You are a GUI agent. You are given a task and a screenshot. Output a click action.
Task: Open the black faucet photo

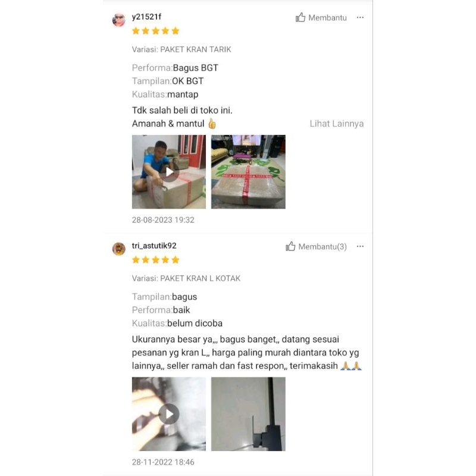coord(248,414)
